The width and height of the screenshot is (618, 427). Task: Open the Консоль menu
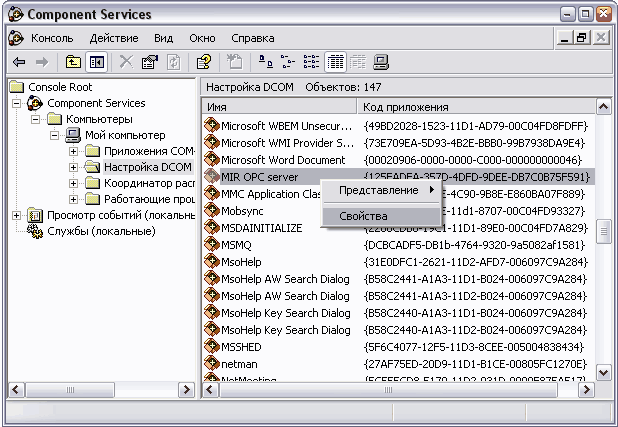pos(52,38)
